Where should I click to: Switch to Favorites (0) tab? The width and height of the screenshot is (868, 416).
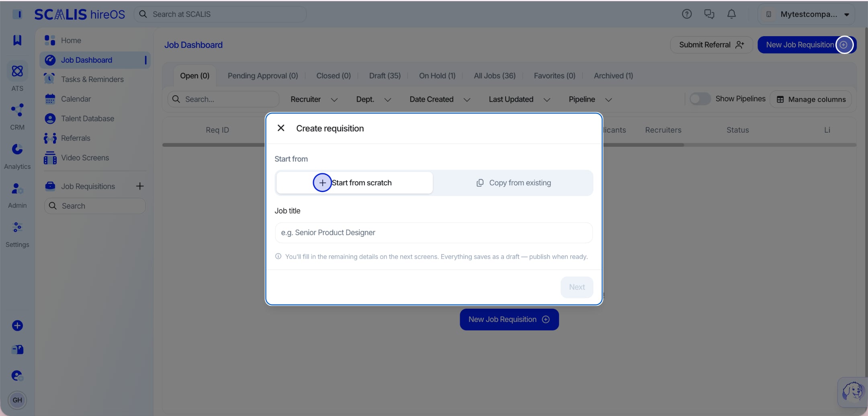555,76
